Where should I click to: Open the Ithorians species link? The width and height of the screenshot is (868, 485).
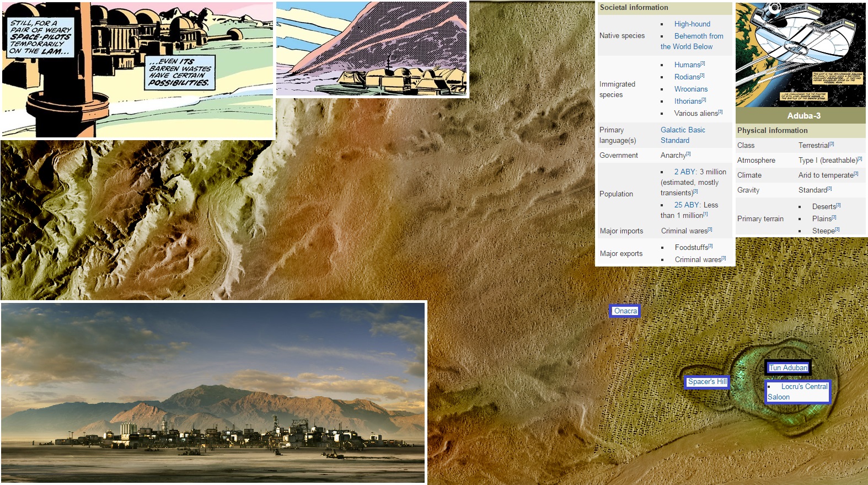(x=688, y=101)
